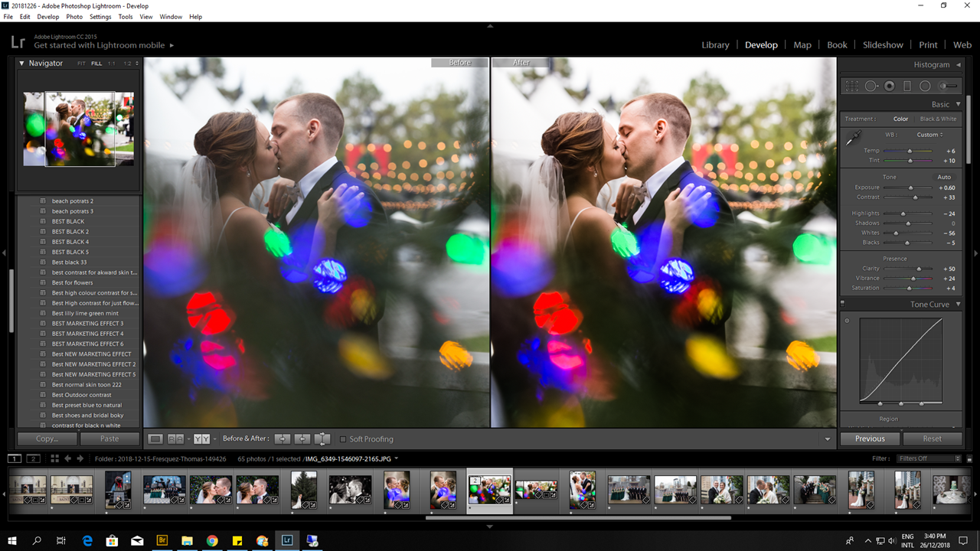The image size is (980, 551).
Task: Copy After settings to Before
Action: click(302, 439)
